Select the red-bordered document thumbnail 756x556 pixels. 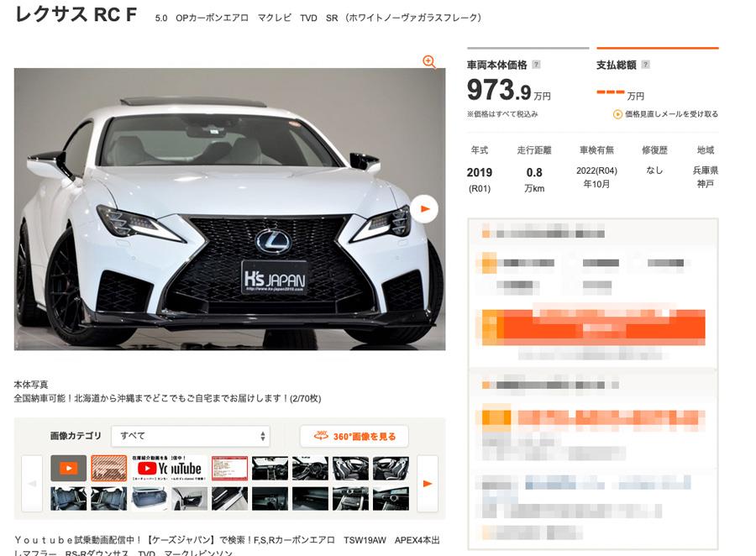(x=229, y=469)
